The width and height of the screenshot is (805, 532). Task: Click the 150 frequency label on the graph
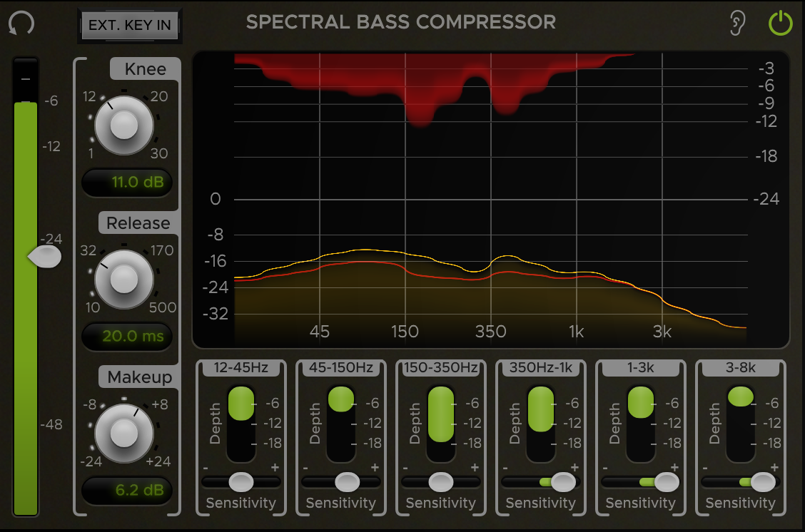[405, 332]
